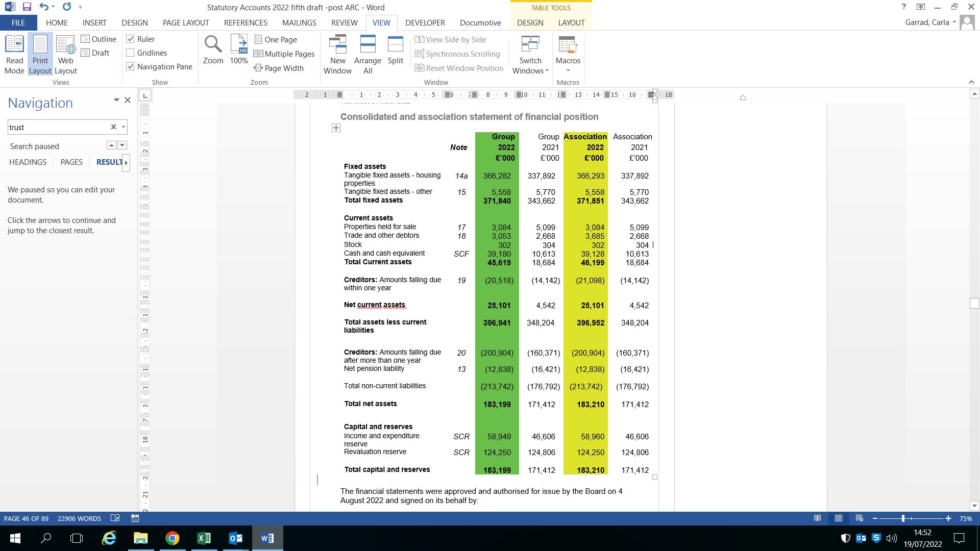Adjust the zoom slider handle
980x551 pixels.
[x=903, y=518]
